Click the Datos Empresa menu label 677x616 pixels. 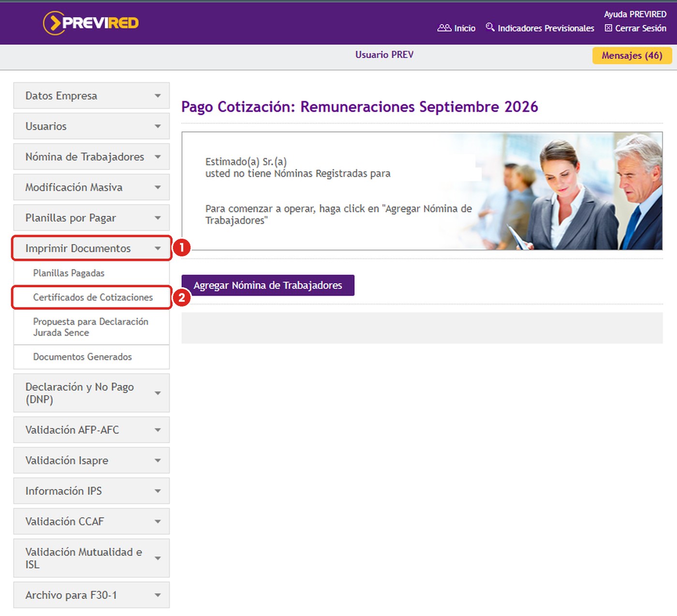[61, 96]
